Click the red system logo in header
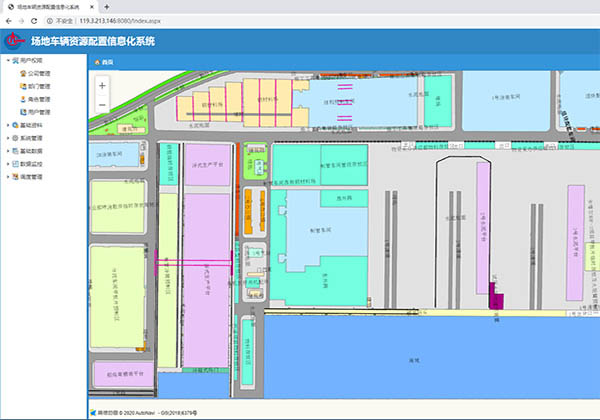 click(14, 41)
